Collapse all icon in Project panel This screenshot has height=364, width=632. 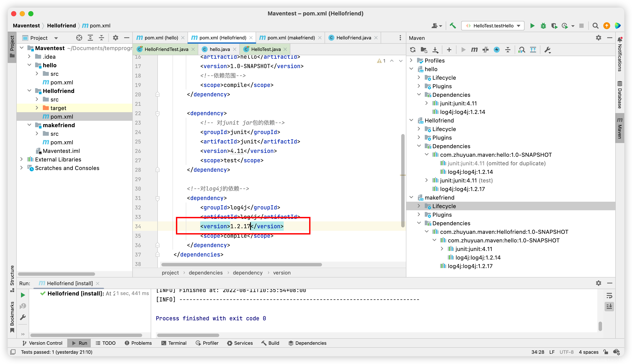point(101,38)
